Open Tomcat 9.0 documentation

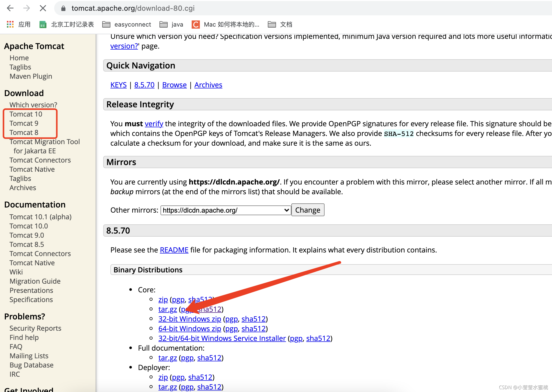(27, 235)
